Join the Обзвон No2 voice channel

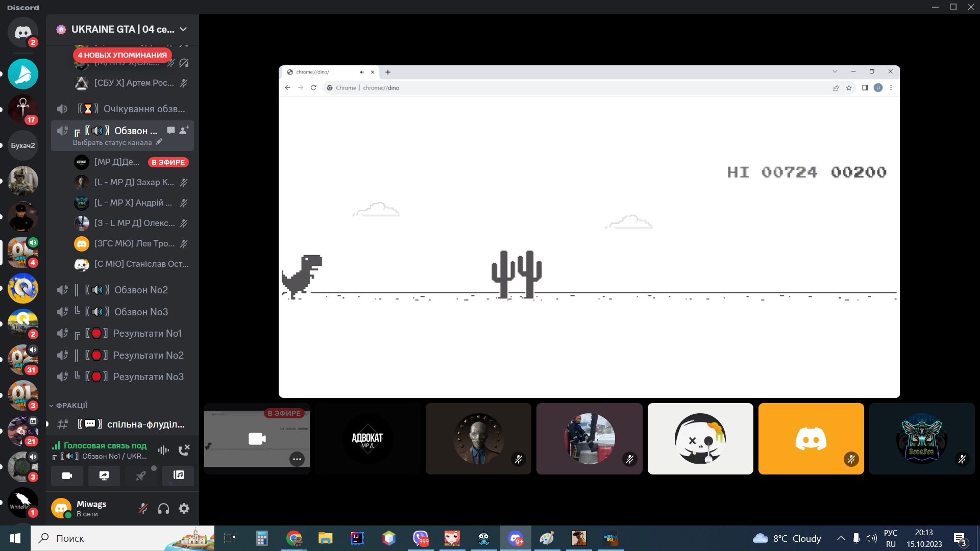[x=122, y=290]
